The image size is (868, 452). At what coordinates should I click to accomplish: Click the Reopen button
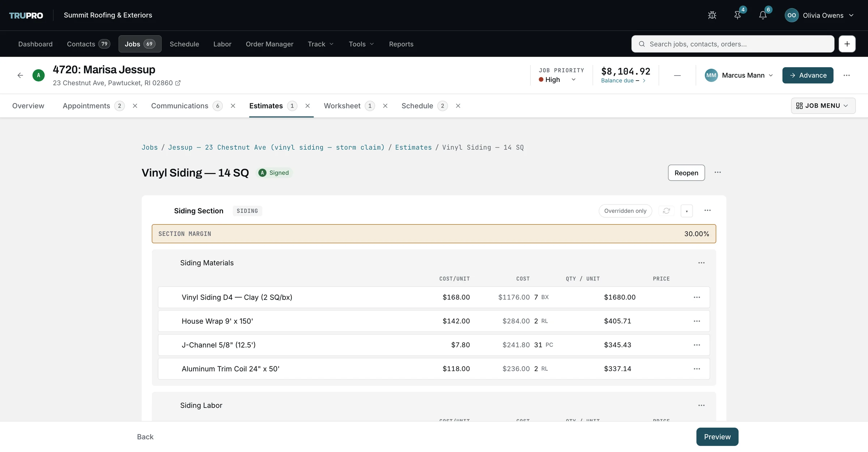point(686,173)
